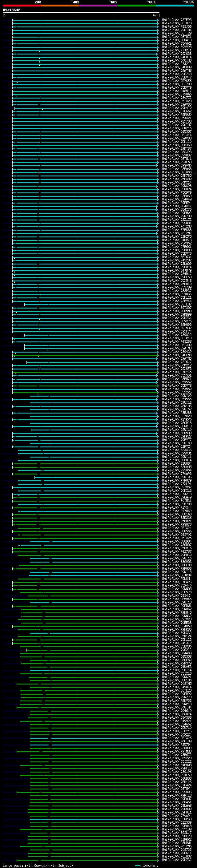Click the UniRef100_C9WI10 entry
Screen dimensions: 197x868
point(177,430)
